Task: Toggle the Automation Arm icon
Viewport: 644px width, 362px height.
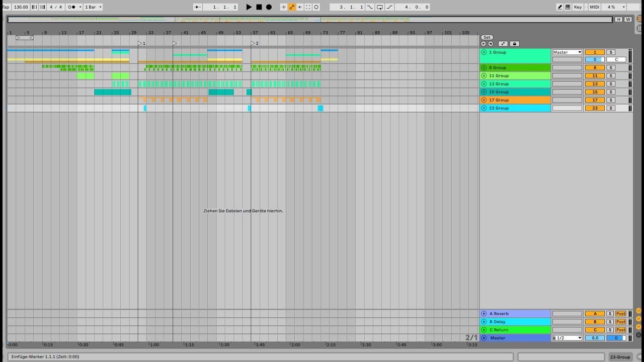Action: [292, 7]
